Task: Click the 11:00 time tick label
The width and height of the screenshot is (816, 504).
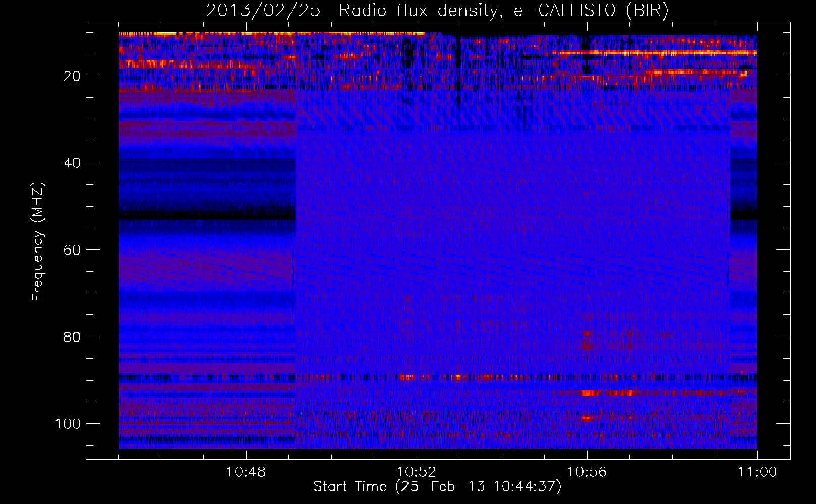Action: [x=757, y=472]
